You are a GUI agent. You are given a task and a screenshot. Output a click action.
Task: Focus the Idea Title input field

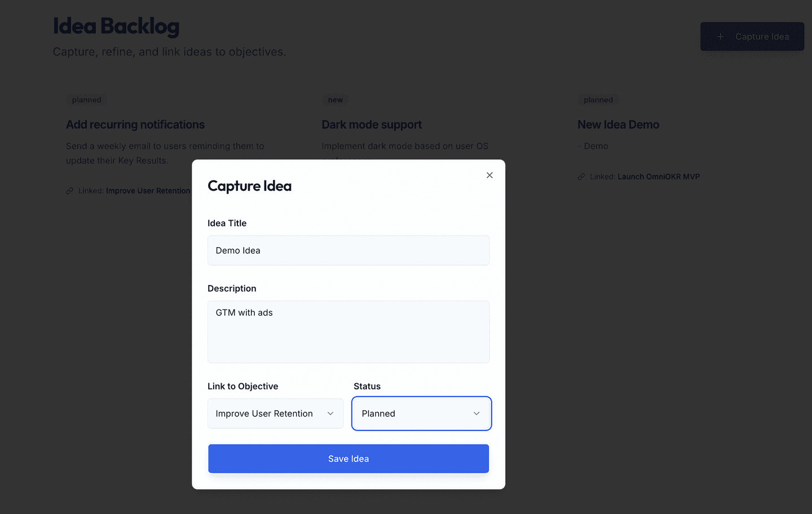[348, 250]
